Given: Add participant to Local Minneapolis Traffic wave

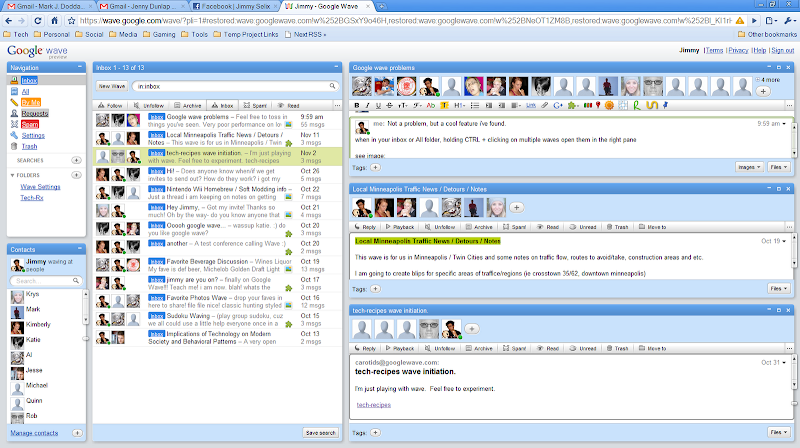Looking at the screenshot, I should click(516, 207).
